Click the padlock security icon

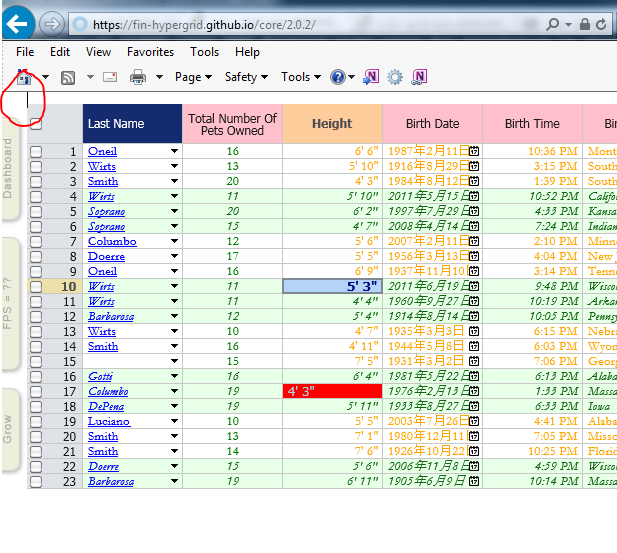tap(585, 24)
